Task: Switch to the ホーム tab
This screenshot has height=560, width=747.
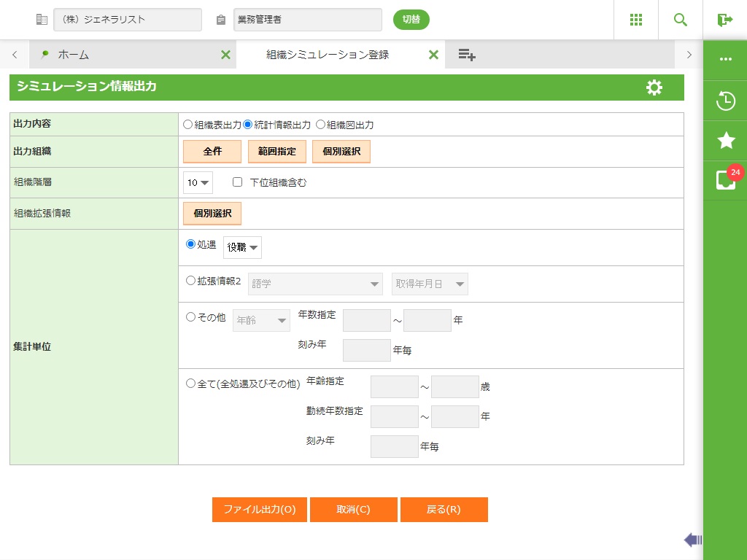Action: (x=73, y=55)
